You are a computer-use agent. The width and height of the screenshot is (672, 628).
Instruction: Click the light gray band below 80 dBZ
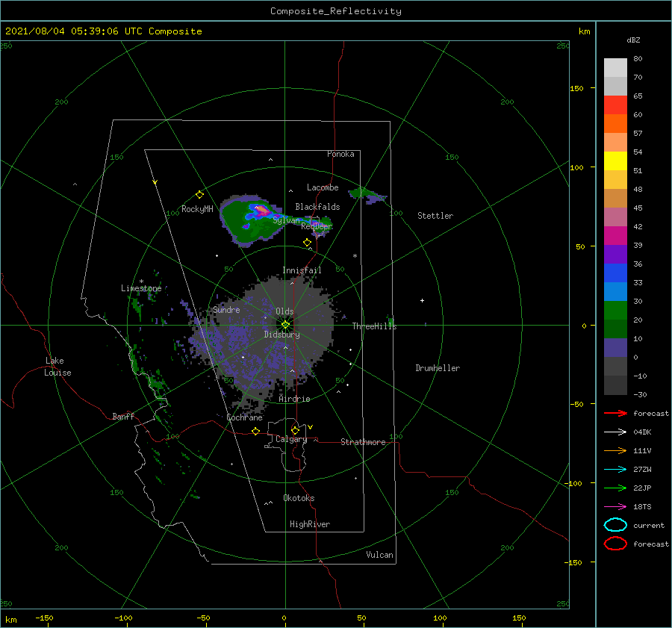[615, 68]
